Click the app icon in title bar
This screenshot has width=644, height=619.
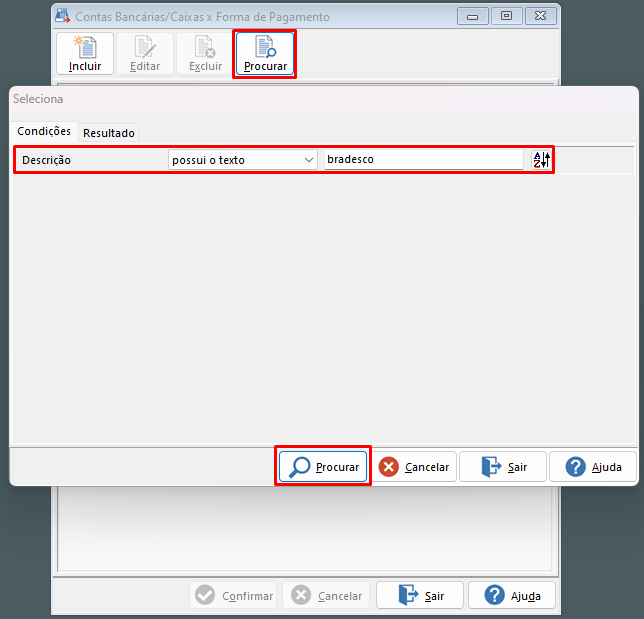coord(62,16)
